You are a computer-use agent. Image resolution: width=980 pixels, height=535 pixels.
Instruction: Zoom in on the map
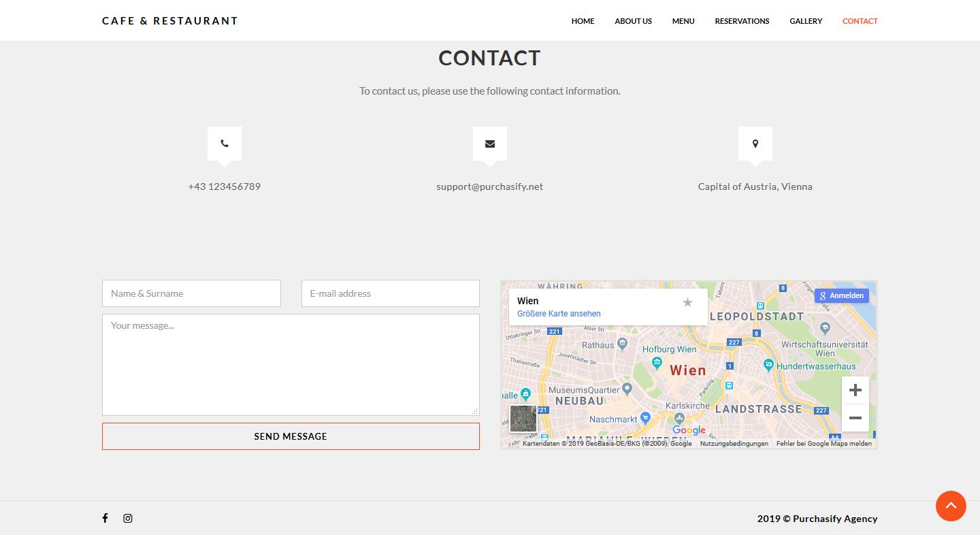tap(855, 390)
